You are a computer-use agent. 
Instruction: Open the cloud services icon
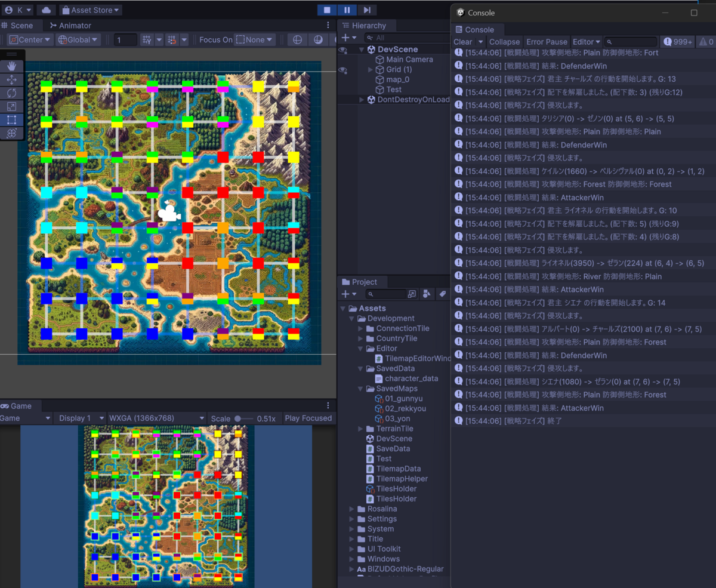tap(46, 10)
